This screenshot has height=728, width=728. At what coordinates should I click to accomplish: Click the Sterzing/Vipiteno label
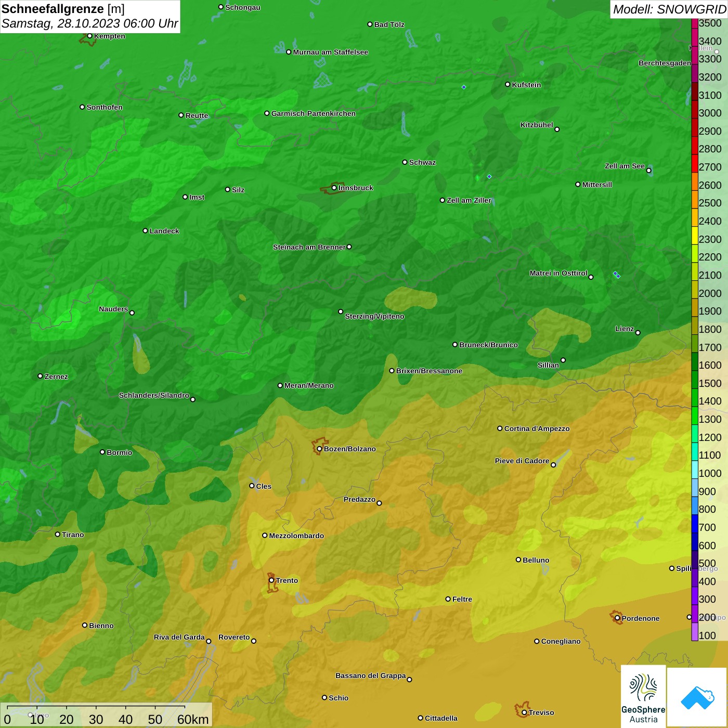374,316
